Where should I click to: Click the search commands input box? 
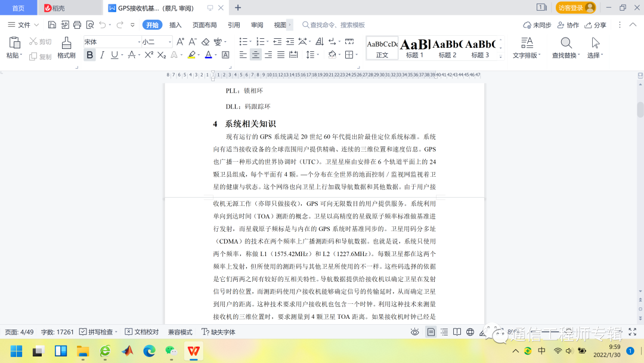tap(337, 25)
